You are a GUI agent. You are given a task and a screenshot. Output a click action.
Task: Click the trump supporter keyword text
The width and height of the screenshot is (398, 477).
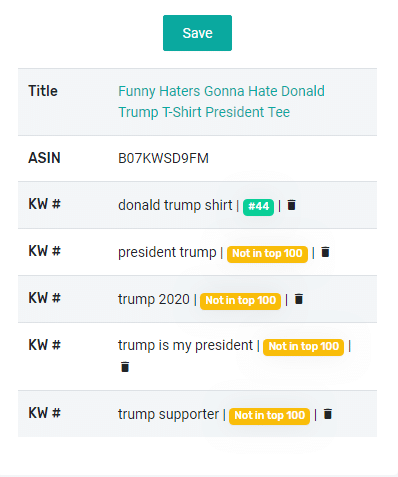click(168, 415)
